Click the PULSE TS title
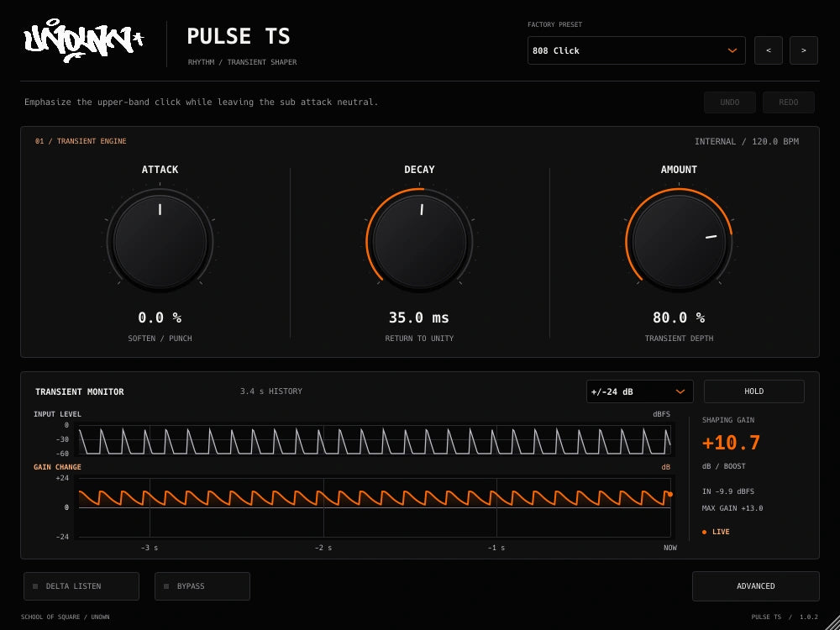This screenshot has height=630, width=840. tap(239, 36)
